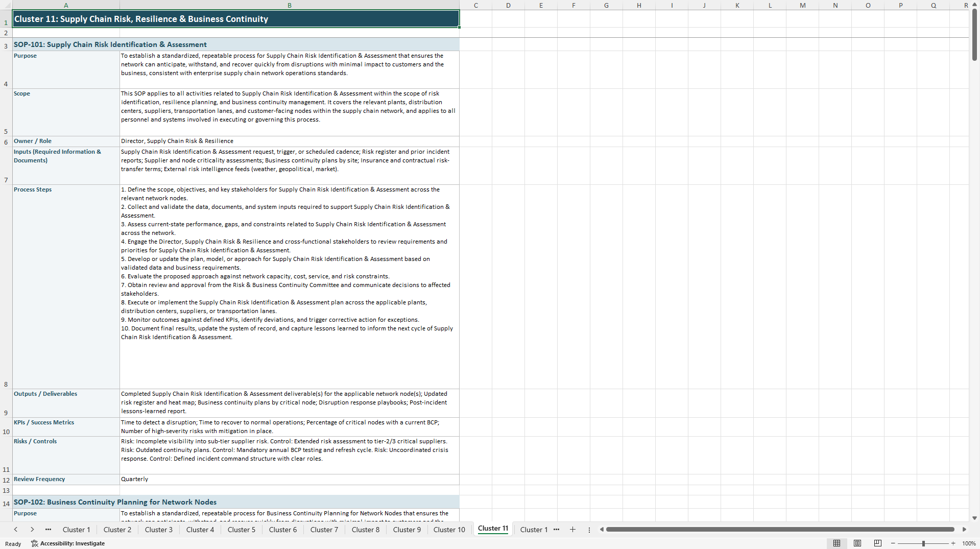Screen dimensions: 980x549
Task: Select the process steps text cell
Action: click(x=290, y=287)
